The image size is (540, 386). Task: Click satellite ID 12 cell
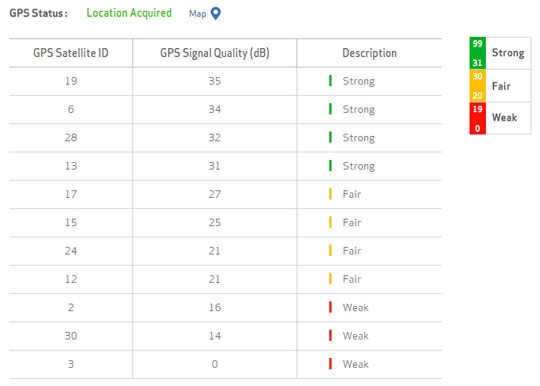pos(71,279)
